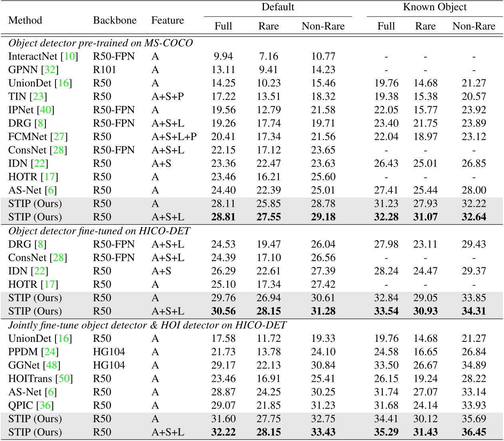Click AS-Net citation 6 in jointly fine-tune section
The image size is (504, 441).
pos(50,392)
